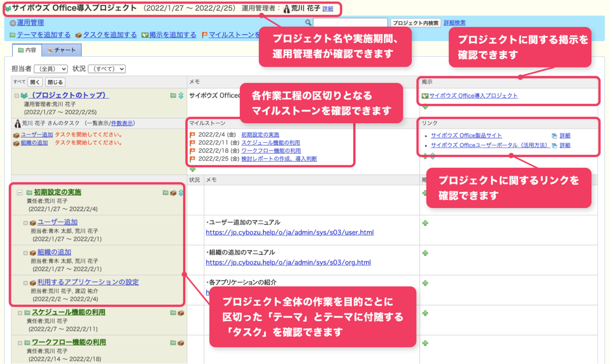This screenshot has width=609, height=364.
Task: Click the 開く button to expand all
Action: click(x=35, y=82)
